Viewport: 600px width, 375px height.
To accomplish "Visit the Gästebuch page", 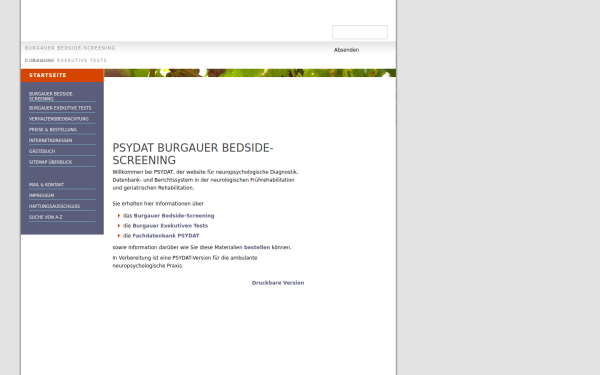I will click(62, 151).
